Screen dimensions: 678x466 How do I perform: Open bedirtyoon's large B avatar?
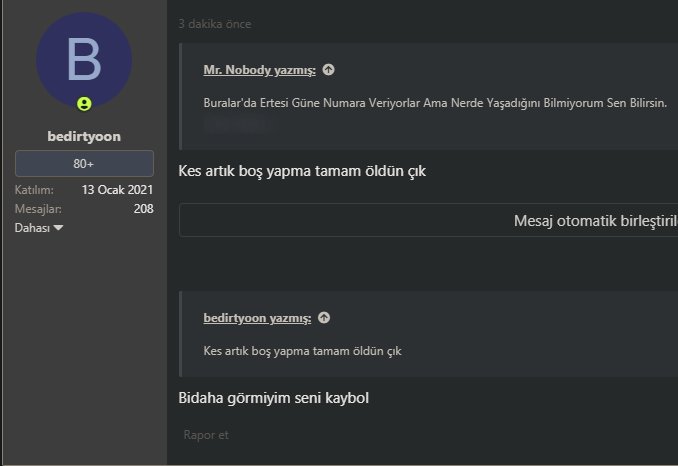point(84,62)
